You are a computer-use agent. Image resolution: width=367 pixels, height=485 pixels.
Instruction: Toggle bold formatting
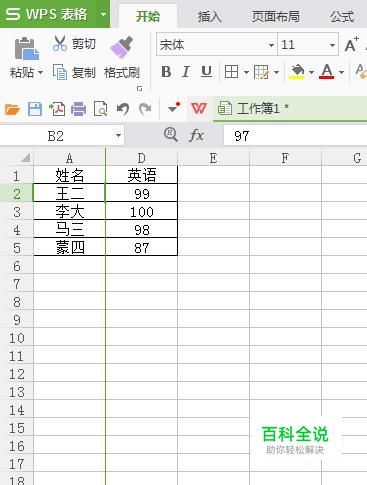pos(166,72)
